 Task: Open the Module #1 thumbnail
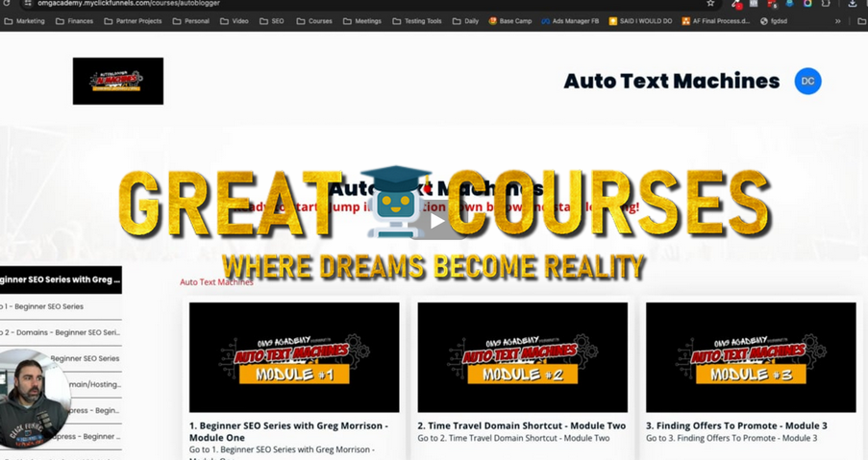(x=294, y=357)
